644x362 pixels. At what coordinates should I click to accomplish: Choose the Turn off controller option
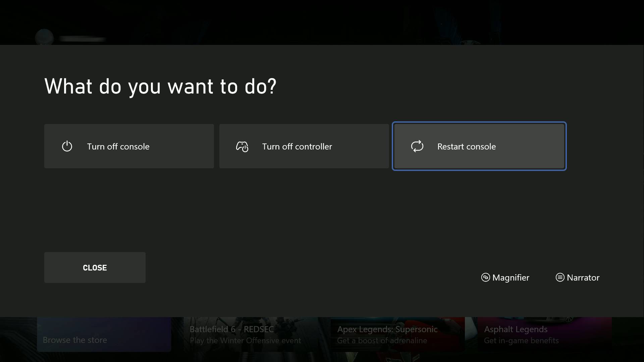(x=304, y=146)
